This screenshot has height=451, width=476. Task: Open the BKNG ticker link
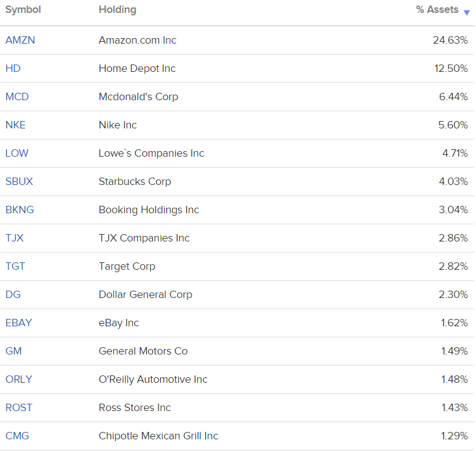[x=20, y=210]
